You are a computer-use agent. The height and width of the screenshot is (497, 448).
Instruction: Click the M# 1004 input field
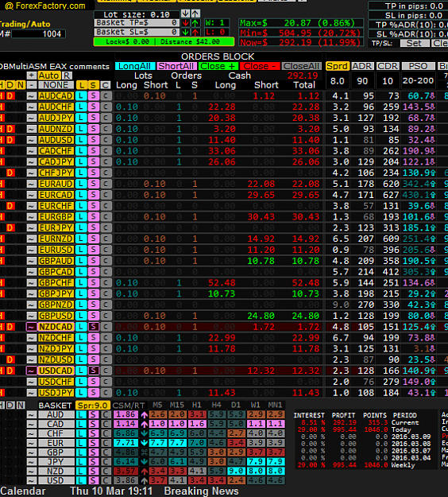(39, 34)
